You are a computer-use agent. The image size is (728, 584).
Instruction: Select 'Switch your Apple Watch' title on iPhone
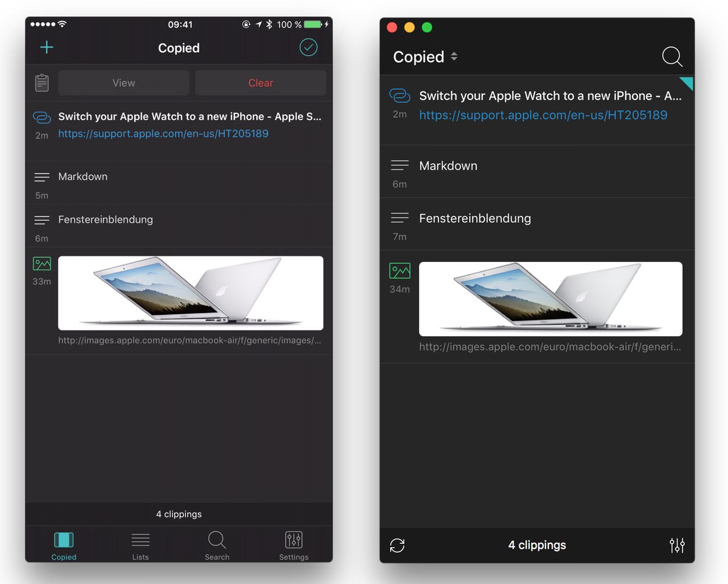tap(190, 116)
